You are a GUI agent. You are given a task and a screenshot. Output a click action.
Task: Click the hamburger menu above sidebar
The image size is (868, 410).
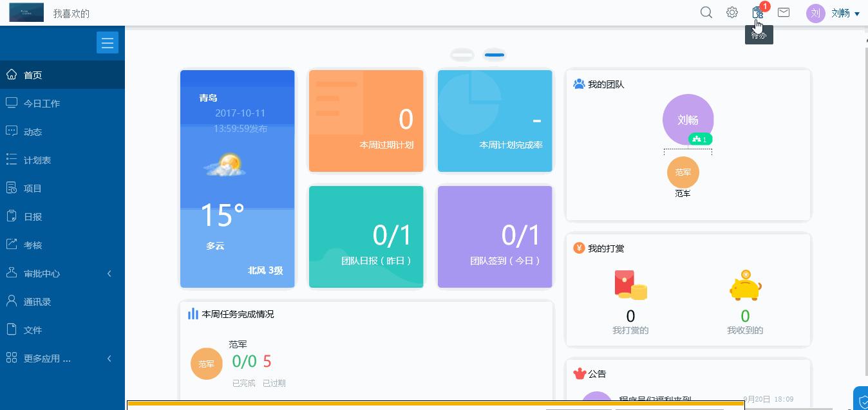[108, 42]
